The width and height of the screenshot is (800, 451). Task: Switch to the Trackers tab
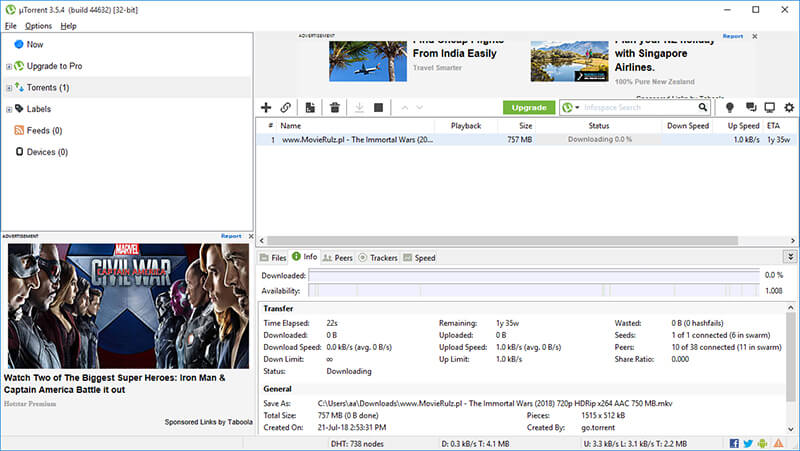(378, 258)
